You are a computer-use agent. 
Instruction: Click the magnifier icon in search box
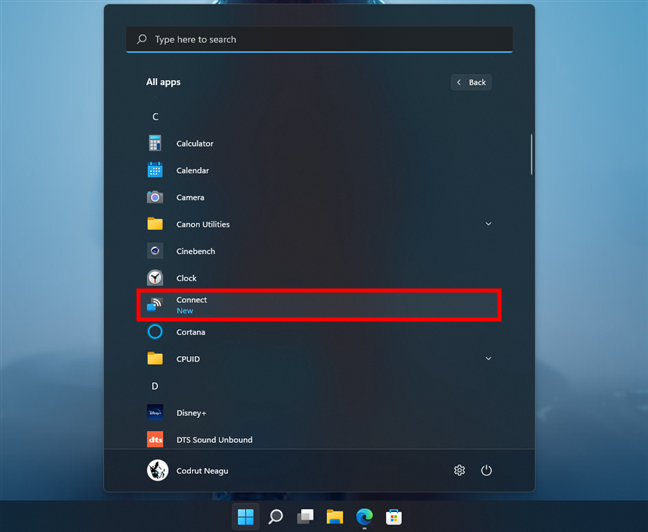coord(142,39)
